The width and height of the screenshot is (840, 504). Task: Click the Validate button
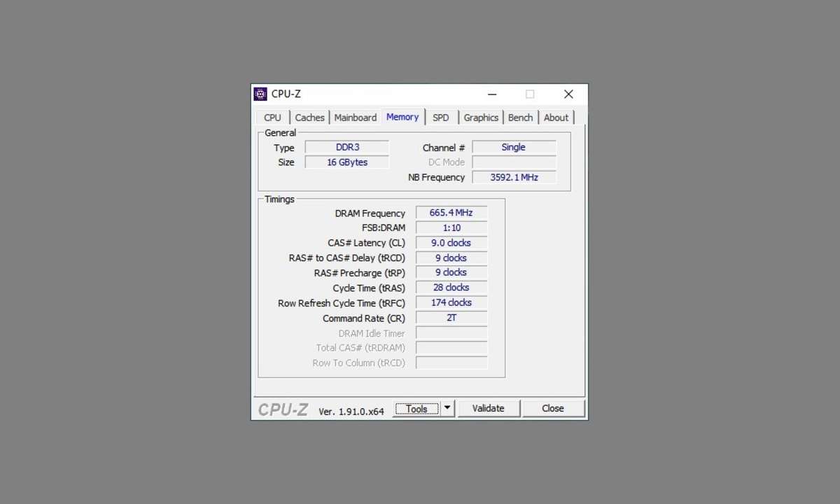pyautogui.click(x=488, y=409)
